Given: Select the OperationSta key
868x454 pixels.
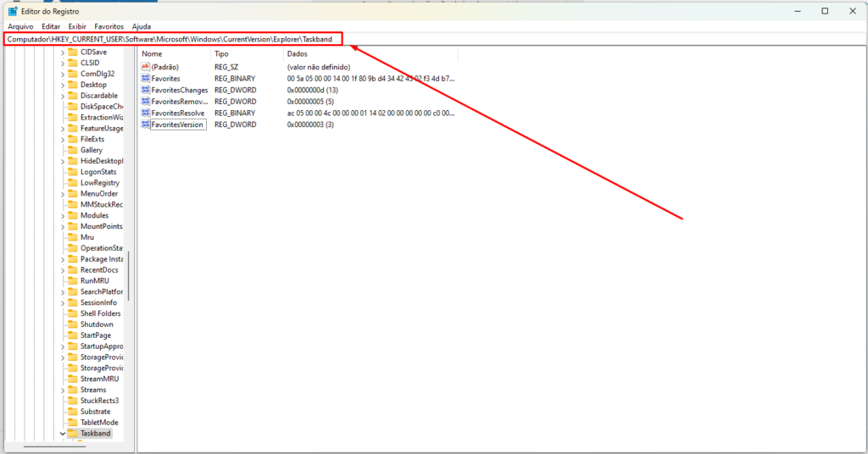Looking at the screenshot, I should click(102, 248).
